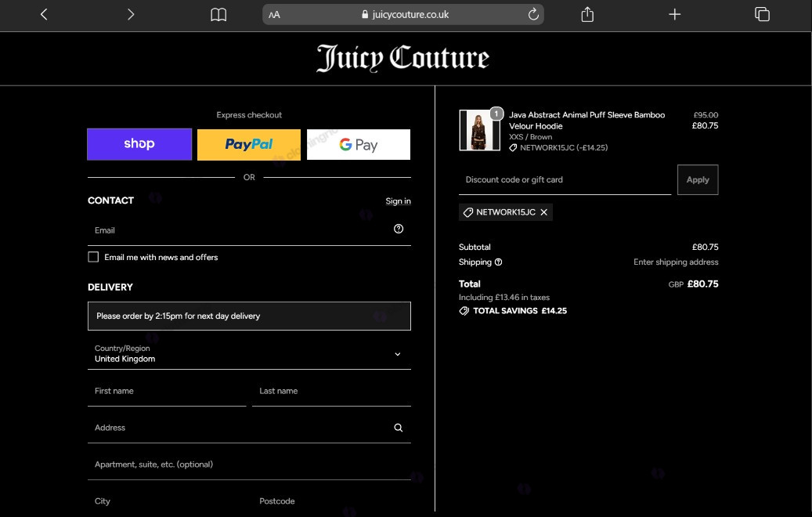Tick Email me with news and offers
This screenshot has width=812, height=517.
tap(93, 257)
